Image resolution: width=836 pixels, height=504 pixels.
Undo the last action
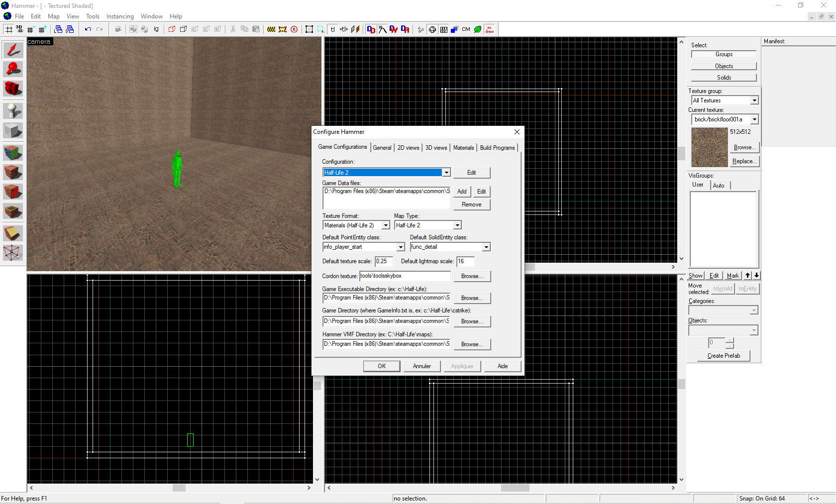88,29
